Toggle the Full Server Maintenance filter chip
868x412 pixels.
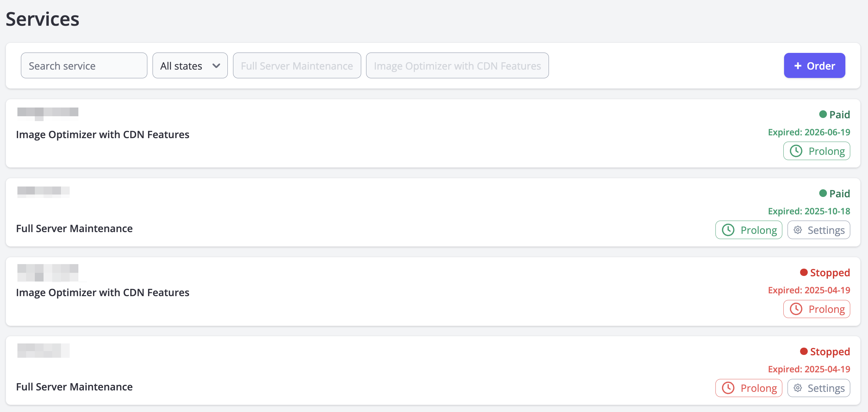click(297, 66)
